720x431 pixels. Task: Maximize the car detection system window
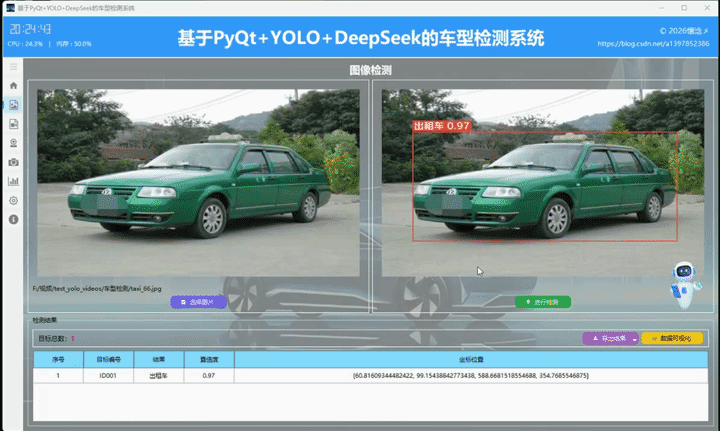coord(684,8)
